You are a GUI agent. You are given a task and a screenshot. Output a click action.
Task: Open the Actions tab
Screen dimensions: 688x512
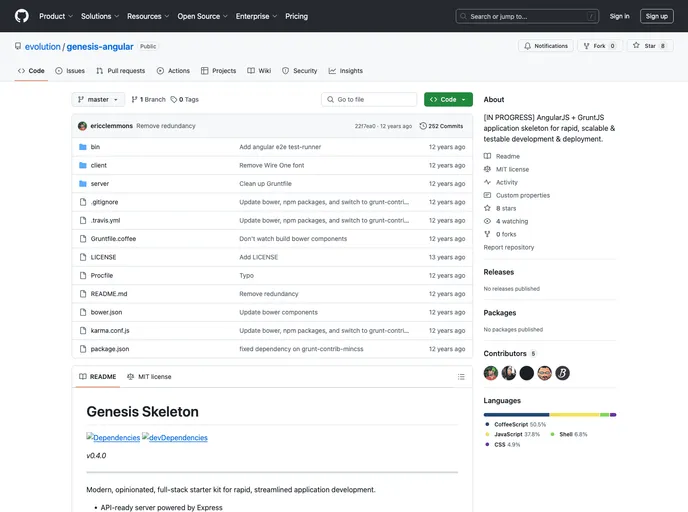pos(173,71)
